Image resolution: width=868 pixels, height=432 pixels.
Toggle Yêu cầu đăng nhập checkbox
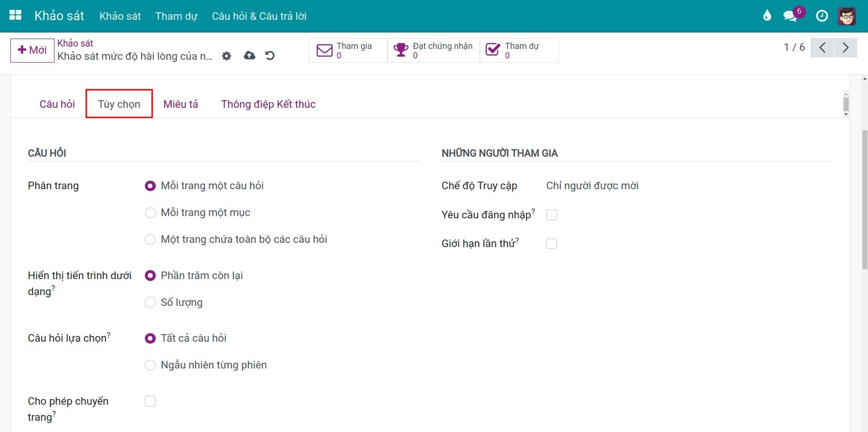(551, 215)
